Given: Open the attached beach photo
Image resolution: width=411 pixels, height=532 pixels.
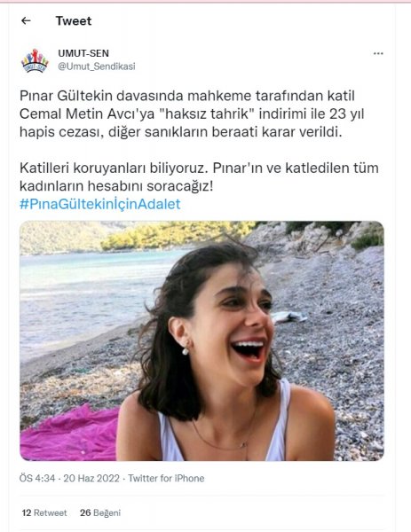Looking at the screenshot, I should [x=202, y=340].
